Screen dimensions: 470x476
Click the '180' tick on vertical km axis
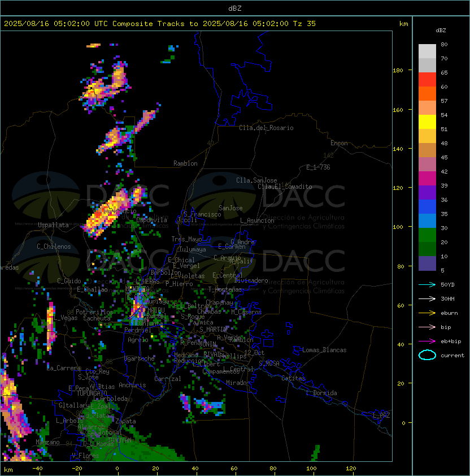[398, 71]
